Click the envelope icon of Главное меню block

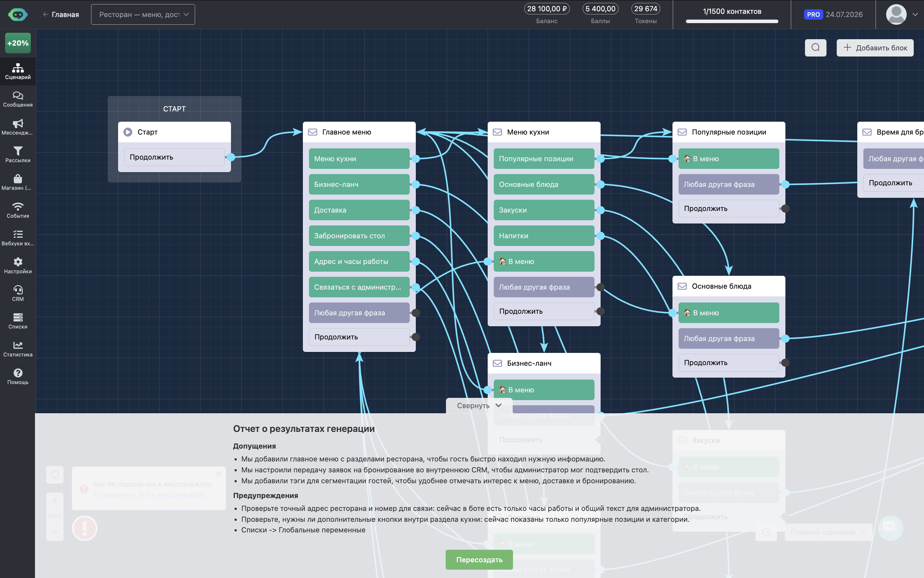tap(313, 132)
